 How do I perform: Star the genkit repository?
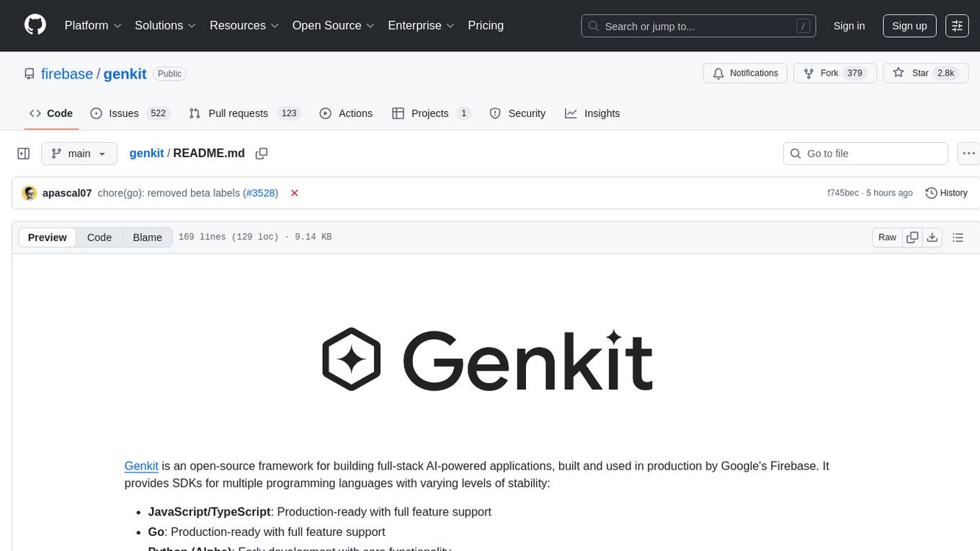(x=925, y=73)
